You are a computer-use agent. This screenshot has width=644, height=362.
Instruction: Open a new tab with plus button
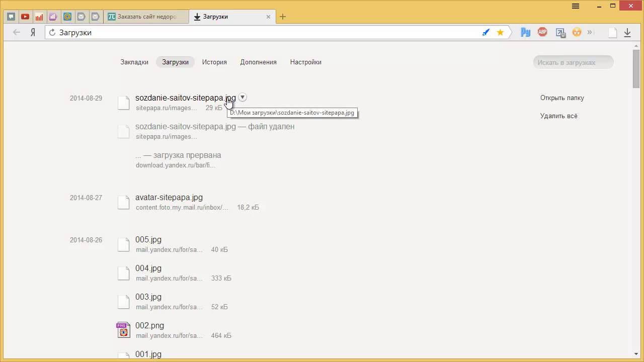pos(283,17)
